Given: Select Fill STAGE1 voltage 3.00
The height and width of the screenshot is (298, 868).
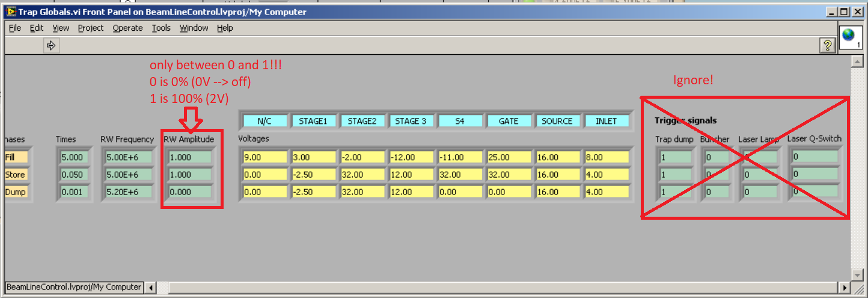Looking at the screenshot, I should [313, 157].
